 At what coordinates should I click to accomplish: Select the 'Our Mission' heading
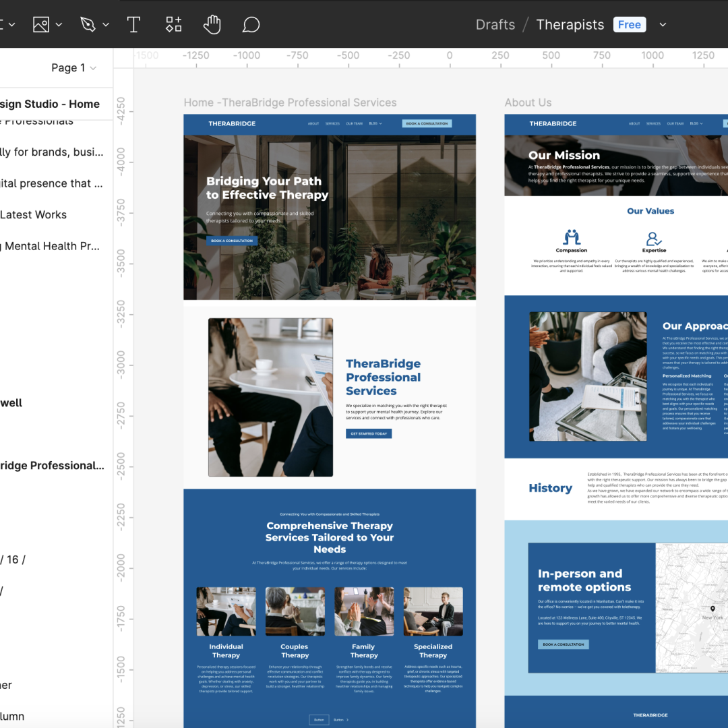tap(564, 155)
